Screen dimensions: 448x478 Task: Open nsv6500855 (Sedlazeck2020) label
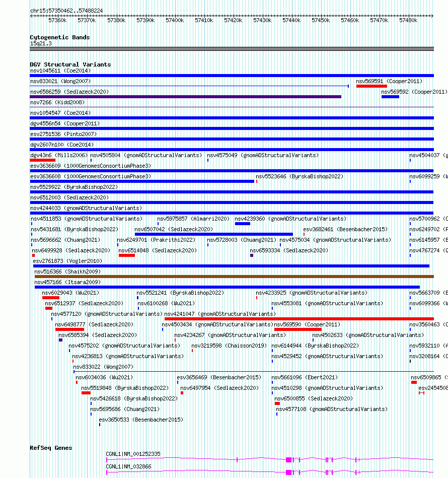(x=314, y=398)
